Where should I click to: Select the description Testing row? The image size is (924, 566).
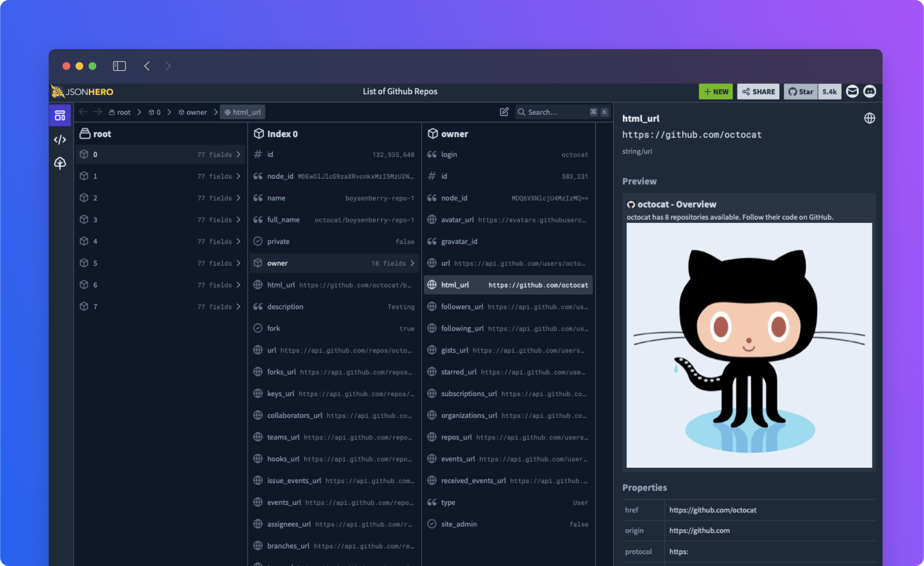click(x=334, y=307)
